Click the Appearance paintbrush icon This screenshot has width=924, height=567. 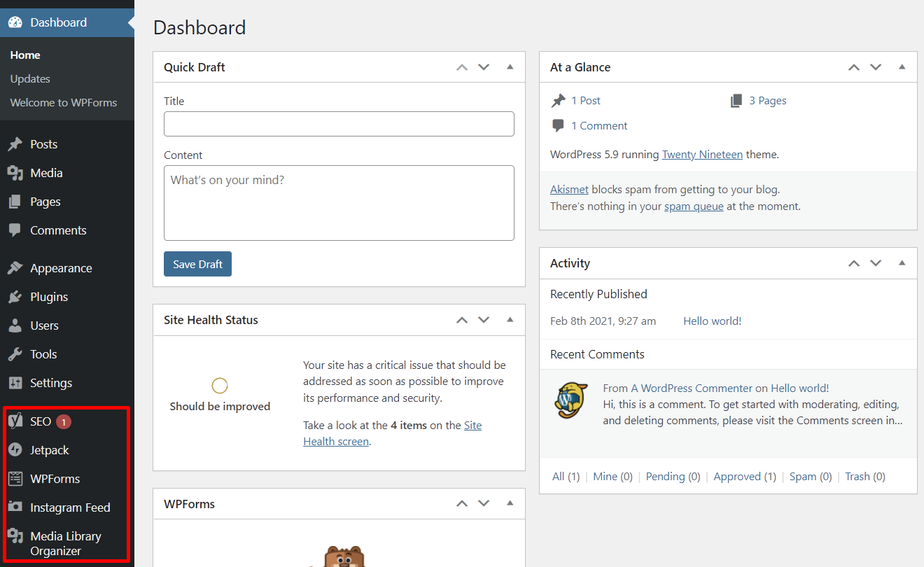pyautogui.click(x=15, y=268)
